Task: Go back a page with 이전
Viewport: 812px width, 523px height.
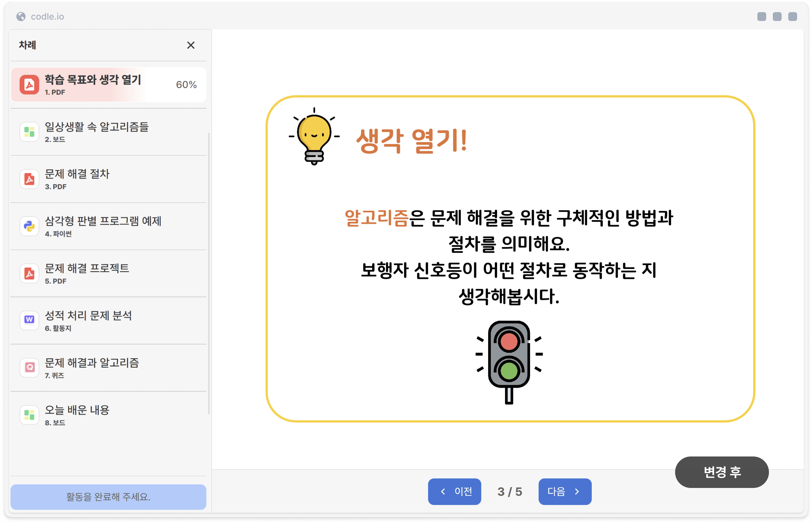Action: [x=454, y=492]
